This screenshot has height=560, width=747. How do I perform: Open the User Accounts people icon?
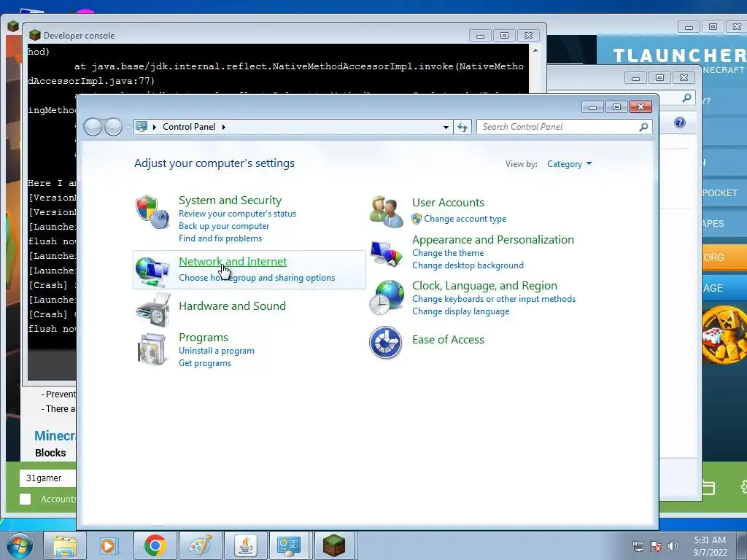385,211
